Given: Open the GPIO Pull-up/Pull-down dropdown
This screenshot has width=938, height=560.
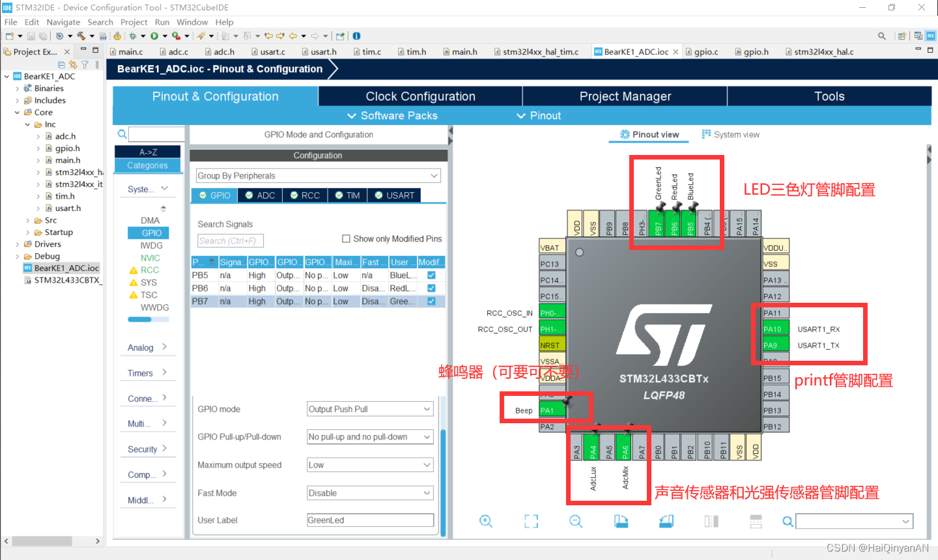Looking at the screenshot, I should coord(371,437).
